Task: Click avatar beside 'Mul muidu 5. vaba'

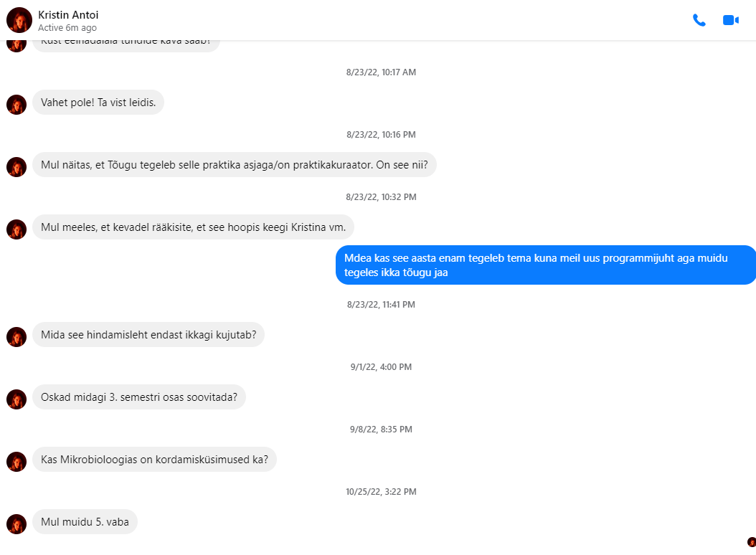Action: 16,524
